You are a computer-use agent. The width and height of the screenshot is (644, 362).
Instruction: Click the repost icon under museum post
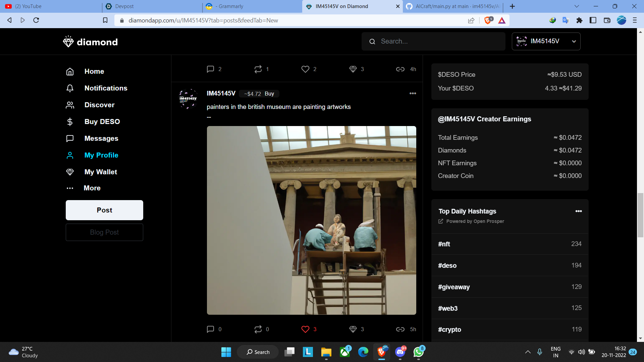(258, 329)
